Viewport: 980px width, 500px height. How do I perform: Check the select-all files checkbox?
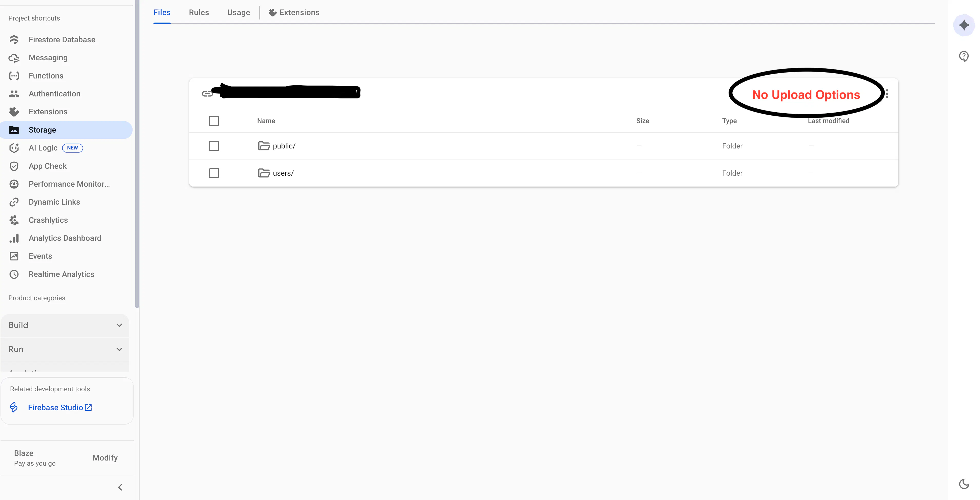[214, 121]
